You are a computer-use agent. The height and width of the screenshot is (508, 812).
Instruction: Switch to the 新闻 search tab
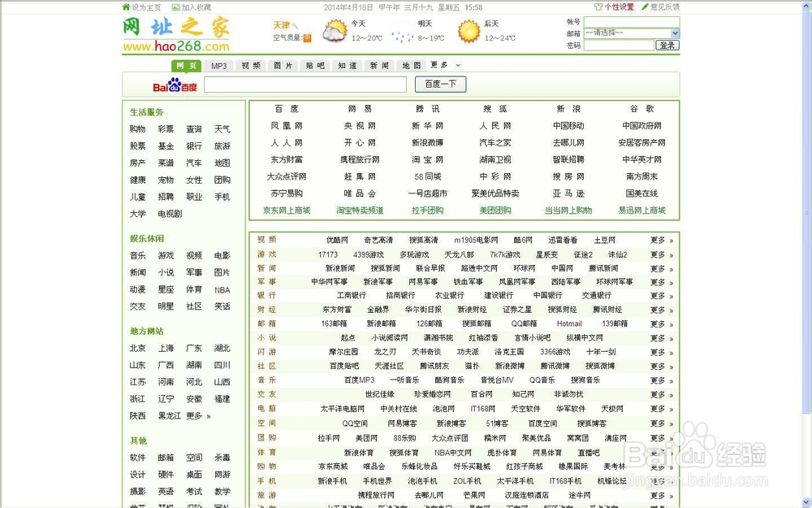(x=379, y=66)
